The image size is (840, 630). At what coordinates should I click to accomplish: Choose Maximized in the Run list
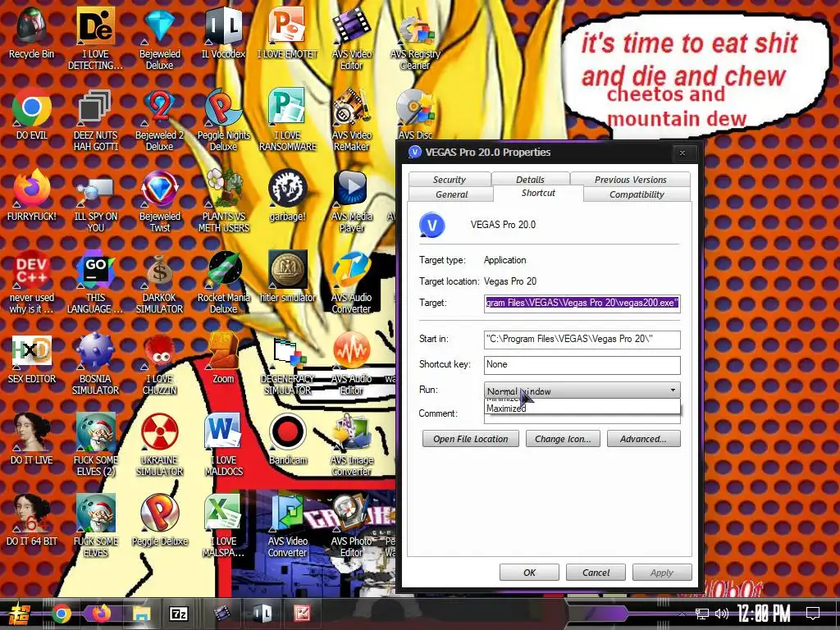click(582, 409)
